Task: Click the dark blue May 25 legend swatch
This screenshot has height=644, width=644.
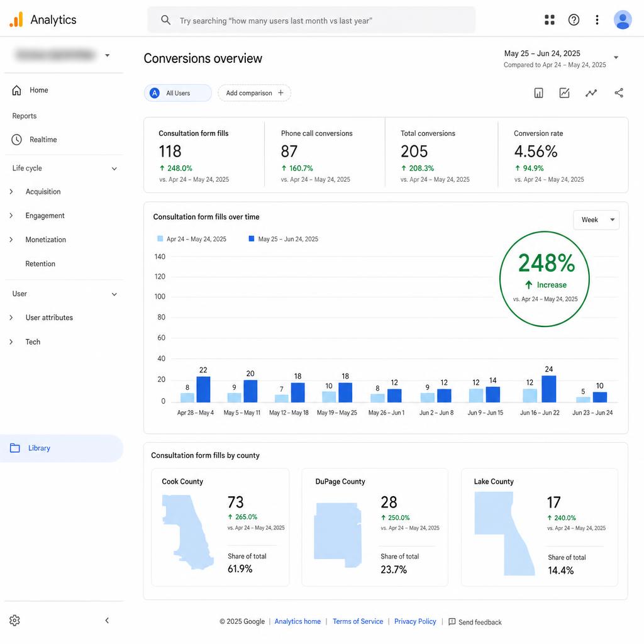Action: 252,238
